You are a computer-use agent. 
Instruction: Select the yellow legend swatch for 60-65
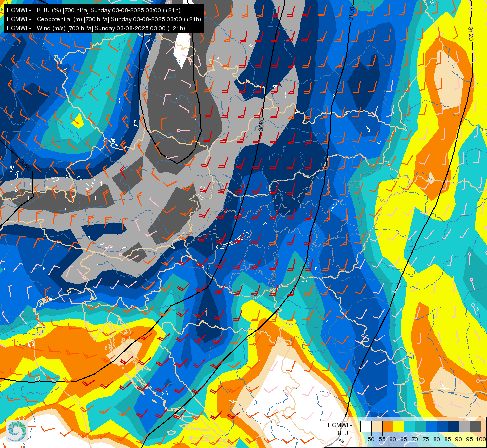click(x=398, y=426)
